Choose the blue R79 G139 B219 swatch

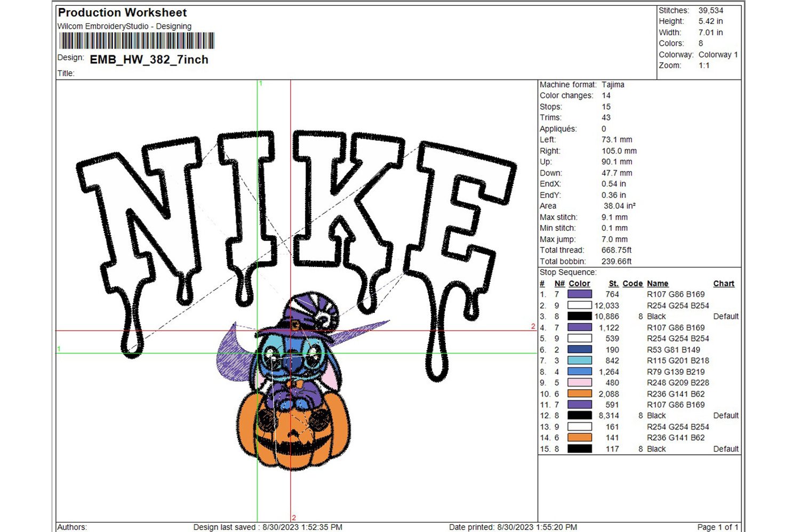pos(579,372)
